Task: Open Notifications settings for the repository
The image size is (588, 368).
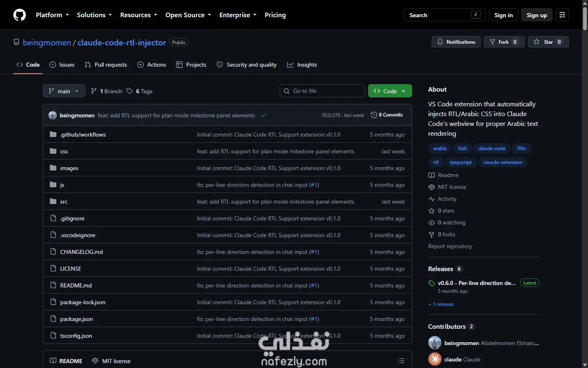Action: pyautogui.click(x=456, y=42)
